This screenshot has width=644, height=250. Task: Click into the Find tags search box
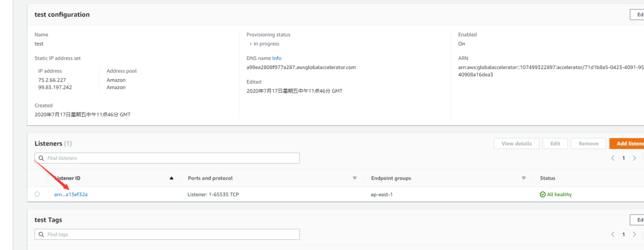click(x=167, y=234)
